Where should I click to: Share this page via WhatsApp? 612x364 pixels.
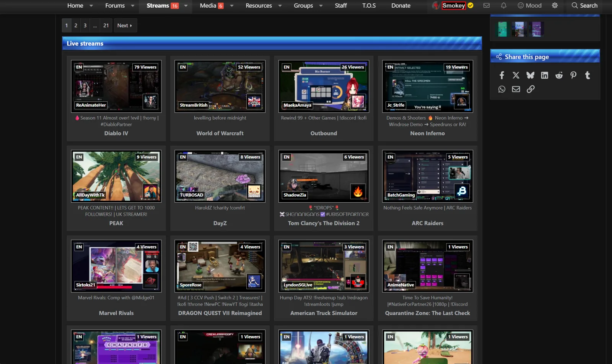pos(501,89)
